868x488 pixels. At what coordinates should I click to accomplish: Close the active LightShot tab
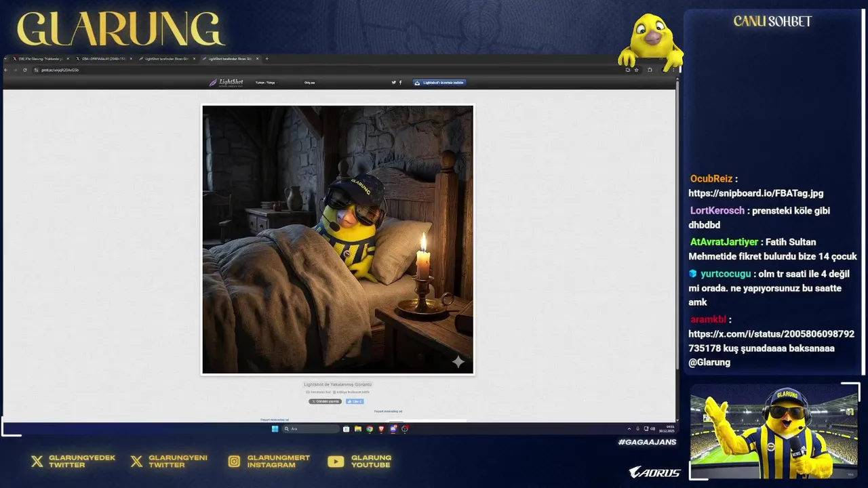[257, 59]
